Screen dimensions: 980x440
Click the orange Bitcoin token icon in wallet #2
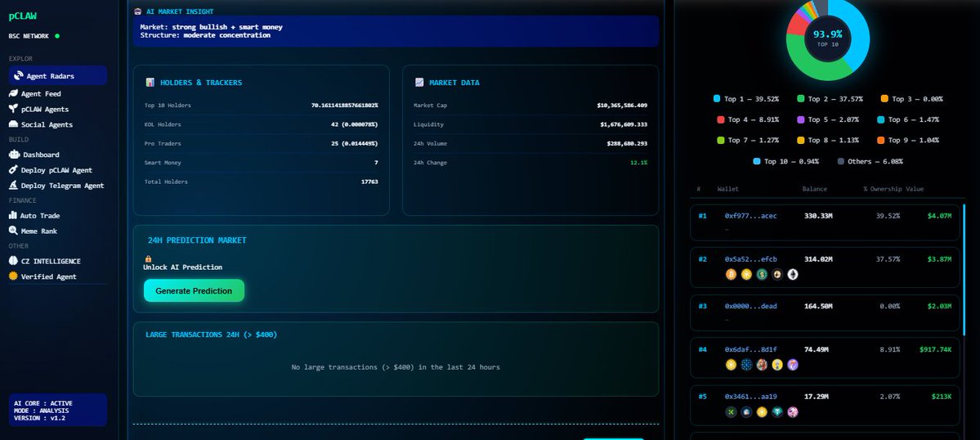731,274
